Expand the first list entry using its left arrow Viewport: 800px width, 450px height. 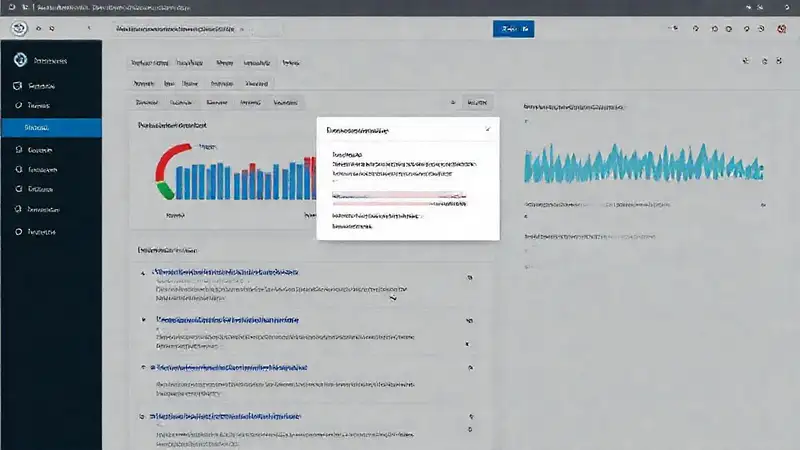(x=143, y=273)
